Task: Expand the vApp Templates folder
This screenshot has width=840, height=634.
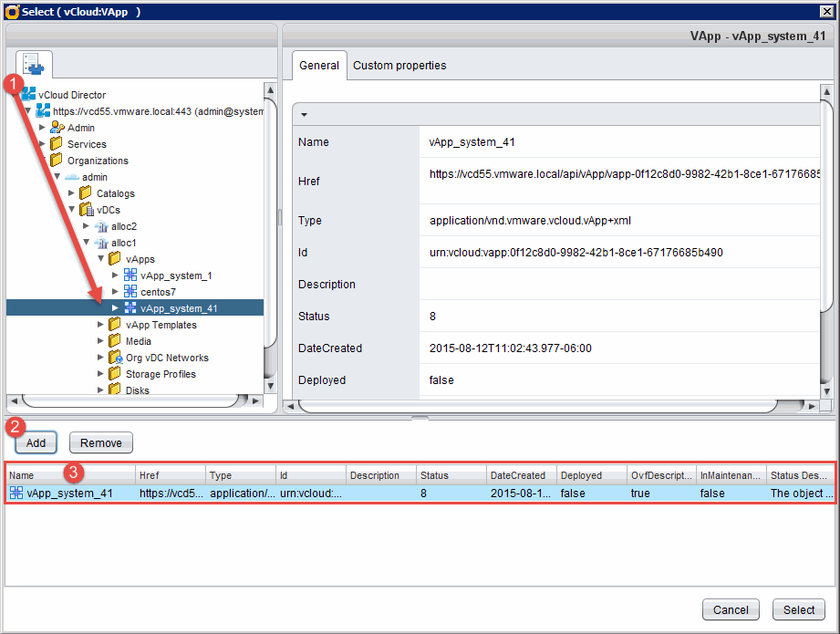Action: tap(100, 325)
